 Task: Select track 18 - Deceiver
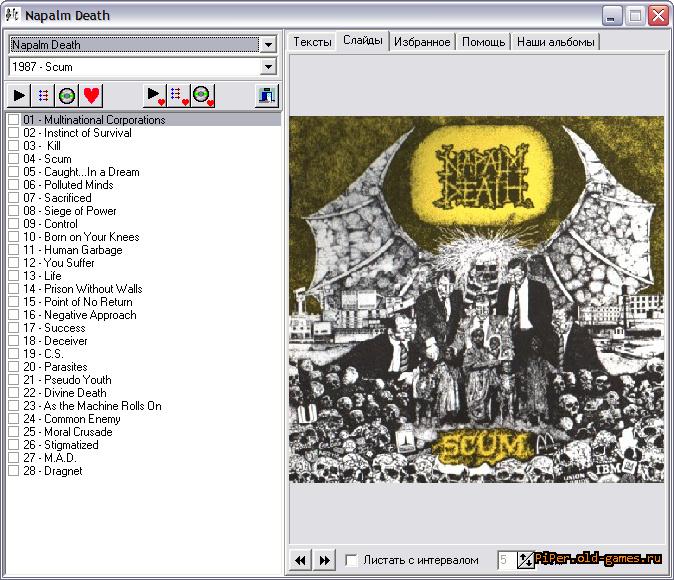click(x=55, y=341)
